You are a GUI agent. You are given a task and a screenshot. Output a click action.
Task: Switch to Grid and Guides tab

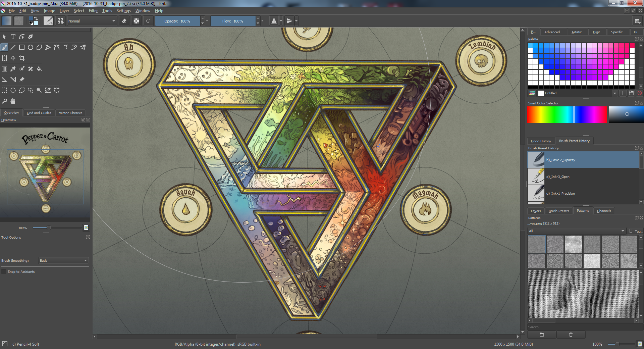[39, 113]
